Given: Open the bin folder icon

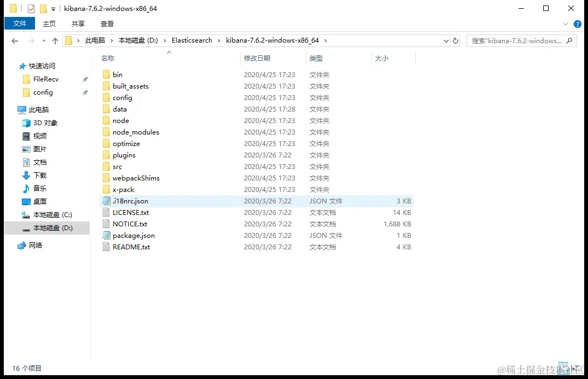Looking at the screenshot, I should tap(106, 74).
